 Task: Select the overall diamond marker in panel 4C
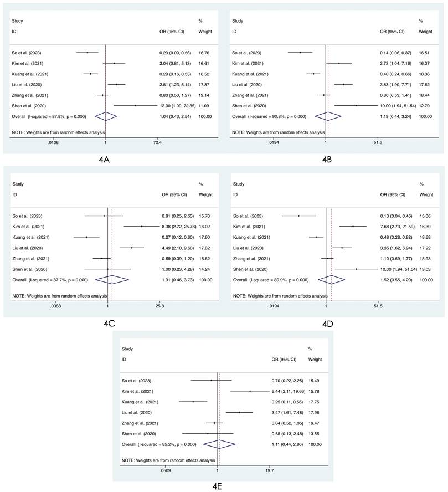click(x=112, y=280)
